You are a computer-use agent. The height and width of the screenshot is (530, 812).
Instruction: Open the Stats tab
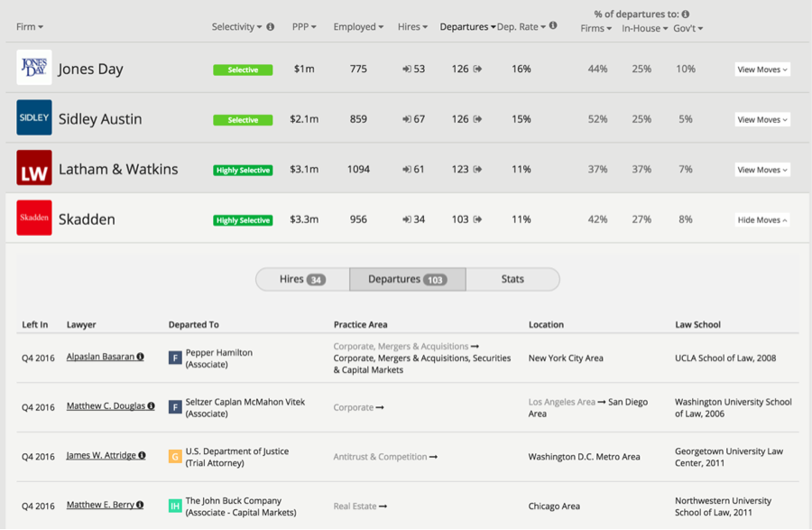512,279
